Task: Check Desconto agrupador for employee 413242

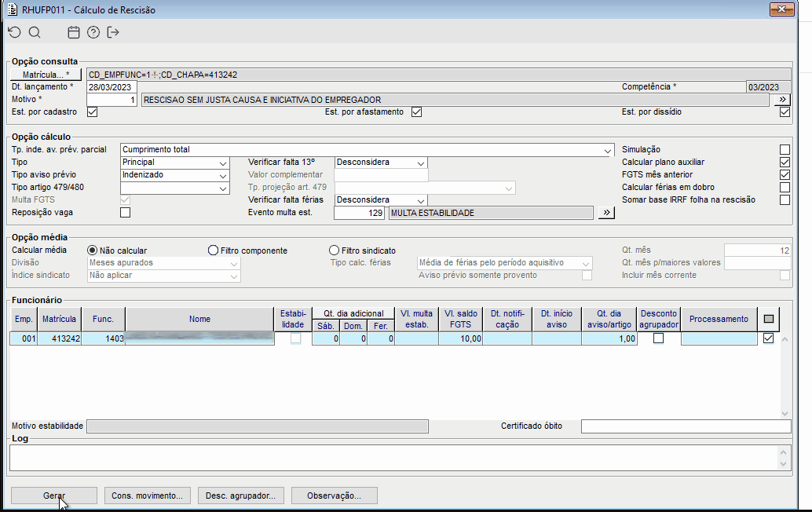Action: point(658,338)
